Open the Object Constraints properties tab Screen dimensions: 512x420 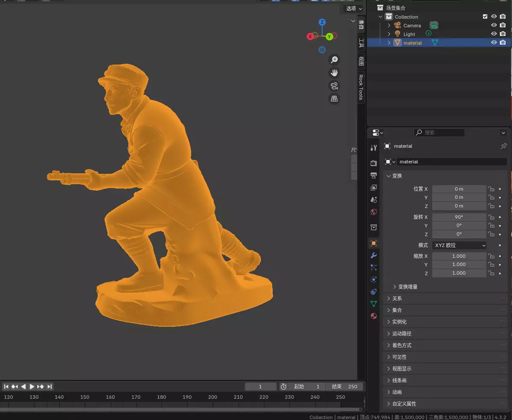(374, 292)
